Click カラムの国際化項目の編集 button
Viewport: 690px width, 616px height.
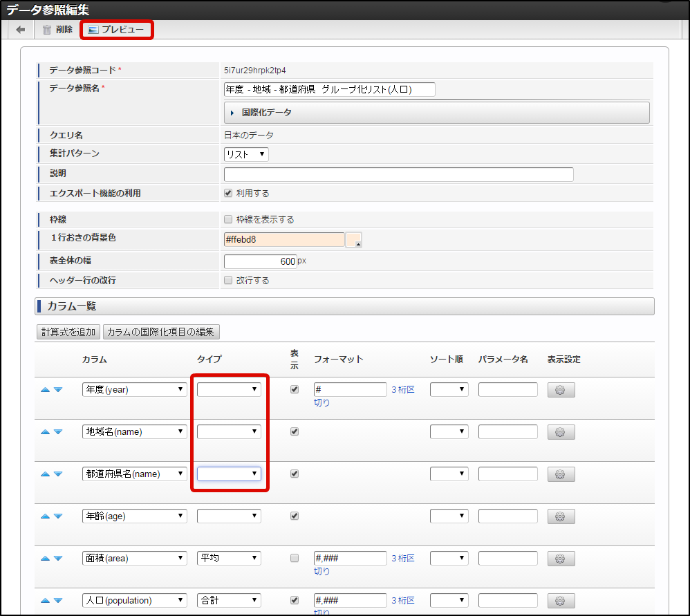pos(161,332)
